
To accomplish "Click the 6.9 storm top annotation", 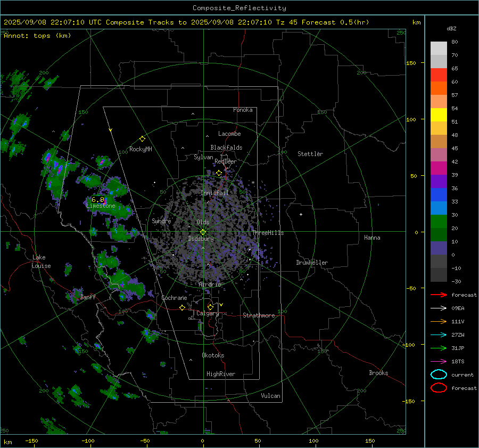I will 98,200.
